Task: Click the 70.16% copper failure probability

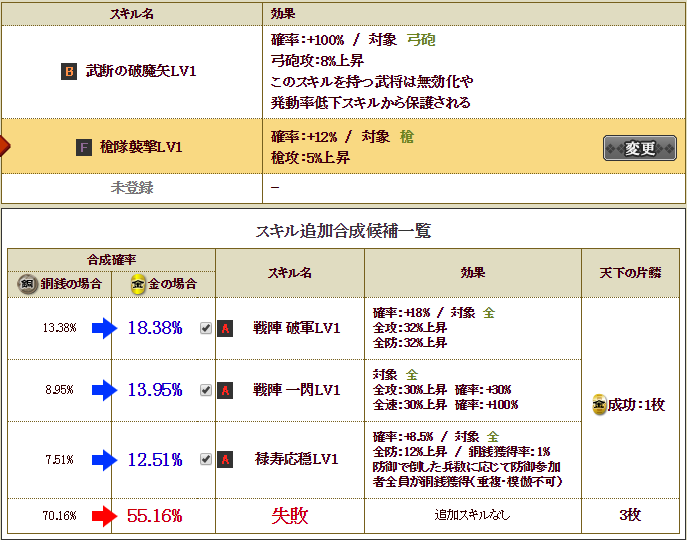Action: [x=60, y=516]
